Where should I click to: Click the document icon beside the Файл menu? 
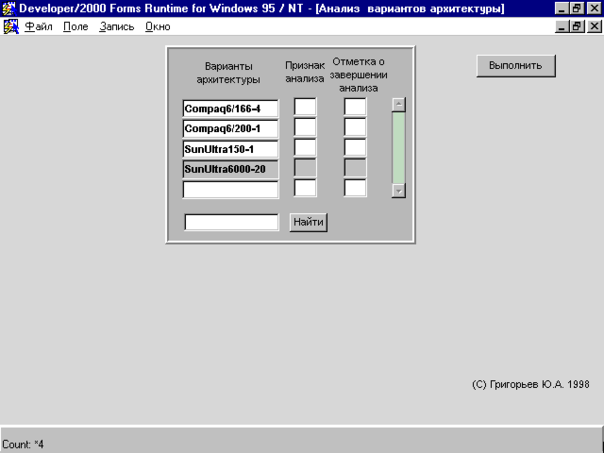pyautogui.click(x=11, y=27)
